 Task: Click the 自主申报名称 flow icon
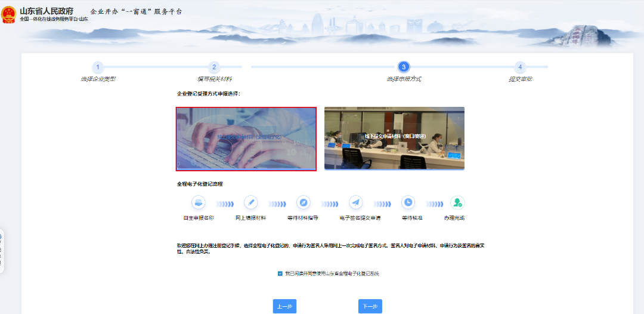[198, 202]
